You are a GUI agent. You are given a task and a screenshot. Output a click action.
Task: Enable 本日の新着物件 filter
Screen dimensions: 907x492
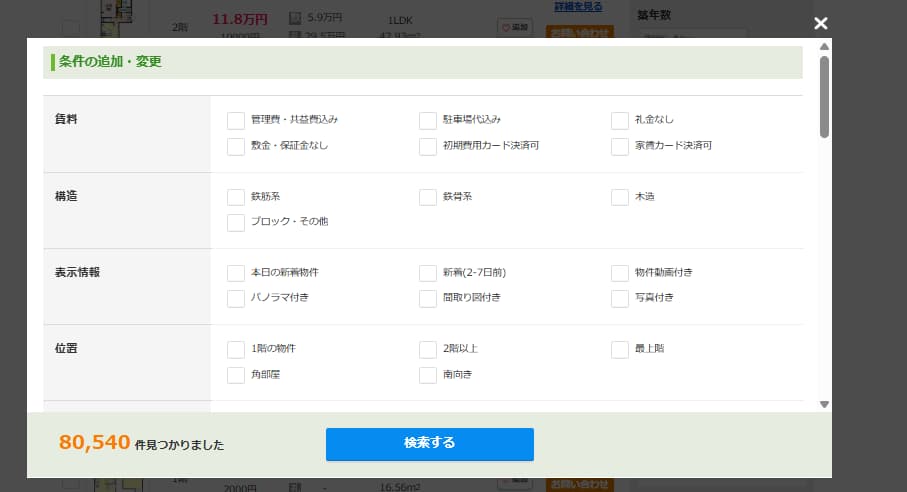point(235,273)
